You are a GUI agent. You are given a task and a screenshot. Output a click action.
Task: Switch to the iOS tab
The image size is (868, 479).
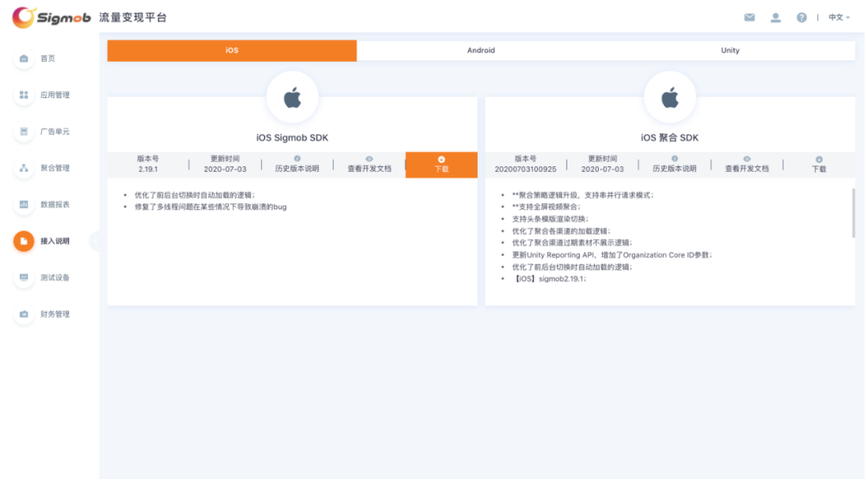pyautogui.click(x=232, y=51)
